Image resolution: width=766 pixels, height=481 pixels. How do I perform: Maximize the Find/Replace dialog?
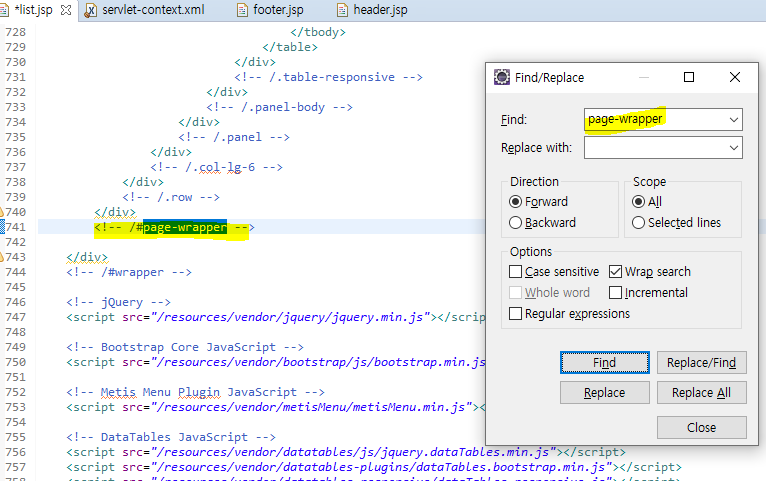coord(689,77)
